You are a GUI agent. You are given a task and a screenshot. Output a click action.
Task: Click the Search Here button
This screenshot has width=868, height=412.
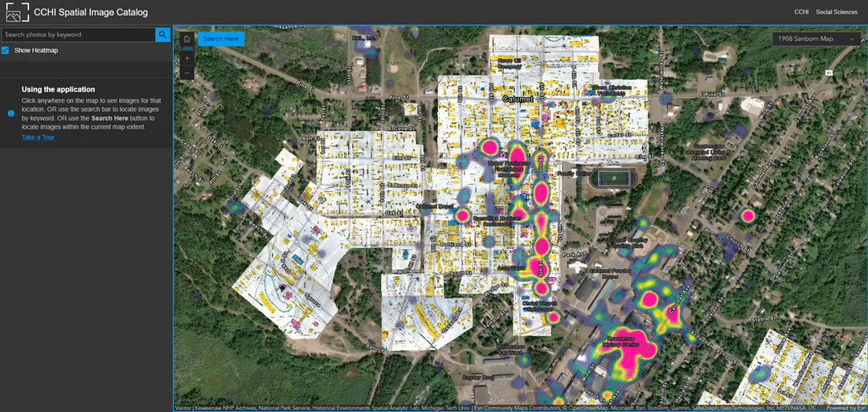click(221, 39)
